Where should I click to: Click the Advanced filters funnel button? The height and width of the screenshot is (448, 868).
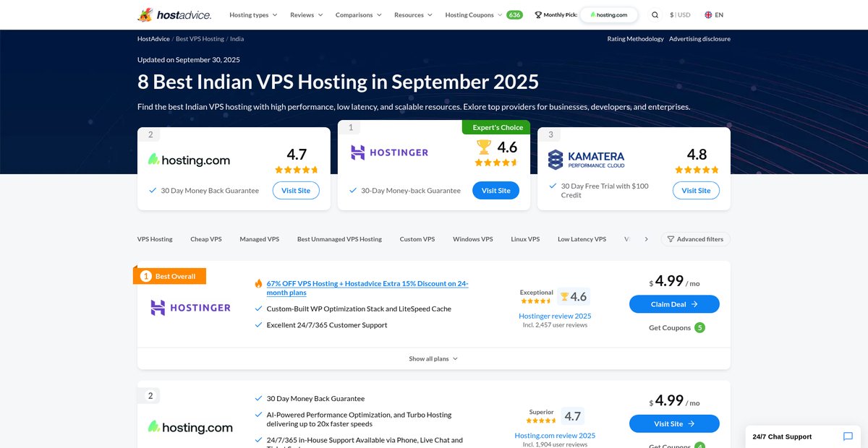695,239
